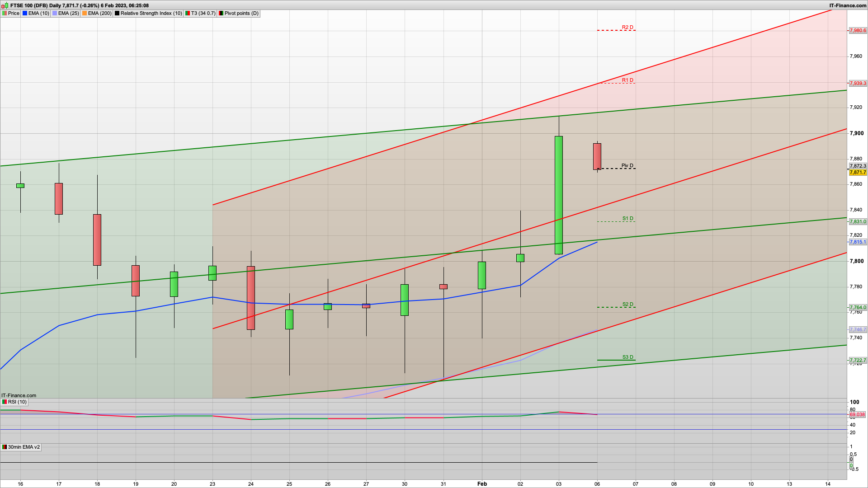Click the blue EMA (10) color swatch
Viewport: 868px width, 488px height.
(x=25, y=13)
